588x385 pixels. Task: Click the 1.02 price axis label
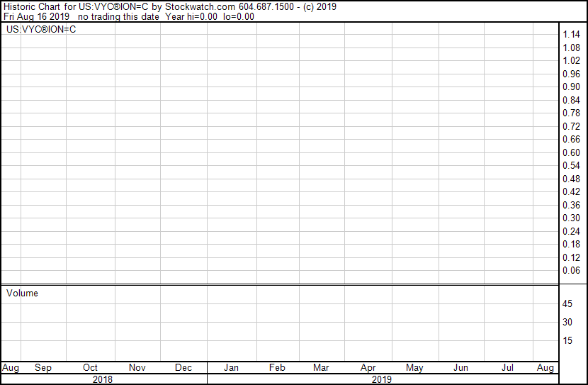[571, 61]
